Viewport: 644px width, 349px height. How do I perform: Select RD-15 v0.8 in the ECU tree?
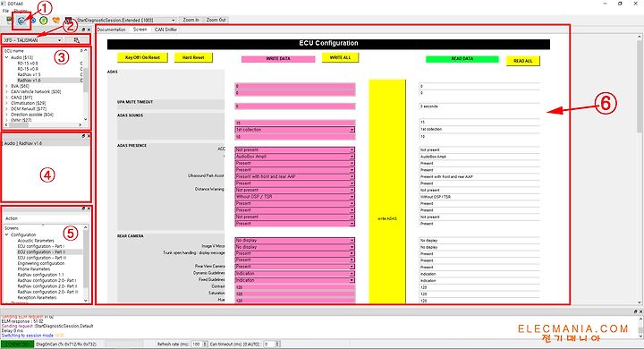click(x=28, y=64)
